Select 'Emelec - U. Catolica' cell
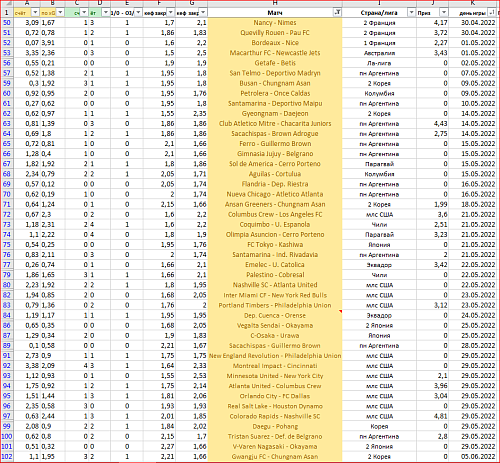Viewport: 500px width, 463px height. pos(275,265)
